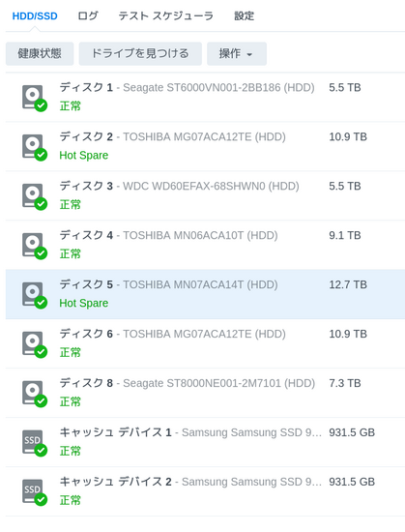
Task: Click the 健康状態 button
Action: [x=40, y=53]
